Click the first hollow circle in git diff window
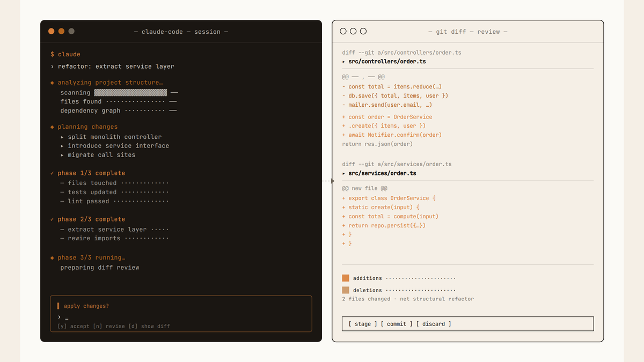Image resolution: width=644 pixels, height=362 pixels. pos(343,31)
